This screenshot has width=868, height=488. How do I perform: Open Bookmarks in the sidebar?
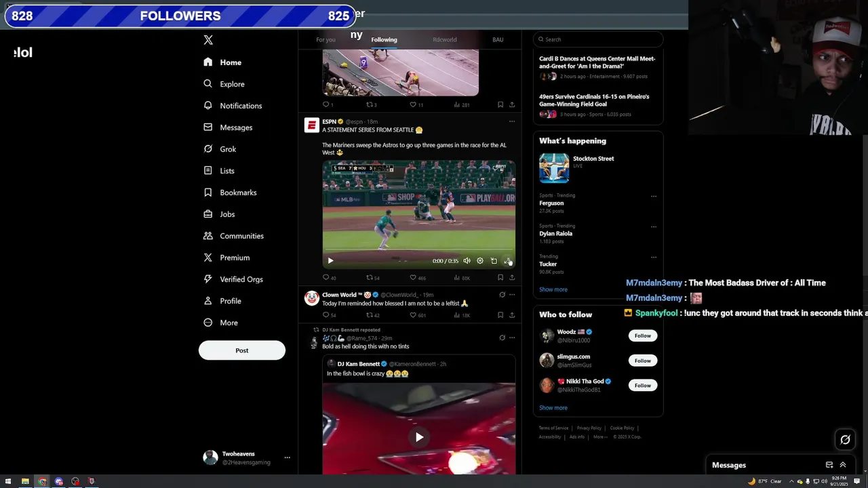click(230, 192)
